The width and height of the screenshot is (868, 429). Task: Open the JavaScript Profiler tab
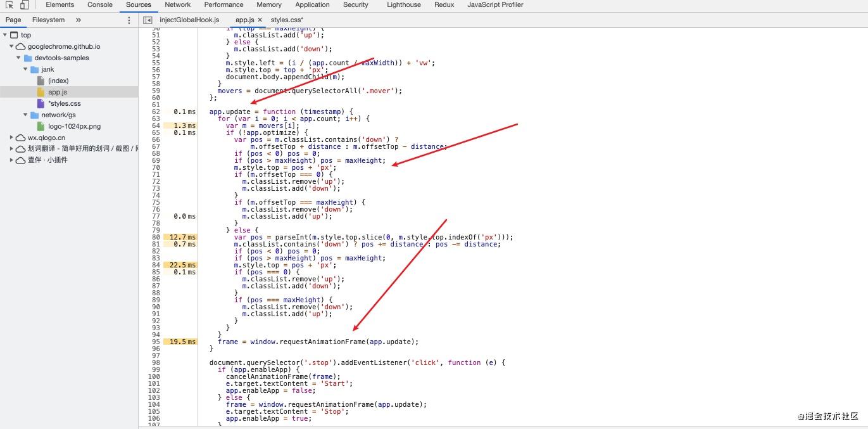point(495,4)
